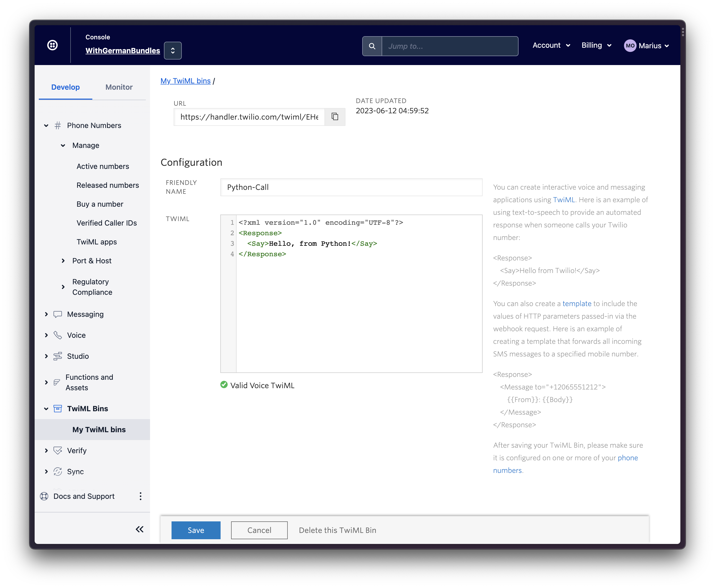Click the Configuration heading
Viewport: 715px width, 588px height.
click(191, 163)
